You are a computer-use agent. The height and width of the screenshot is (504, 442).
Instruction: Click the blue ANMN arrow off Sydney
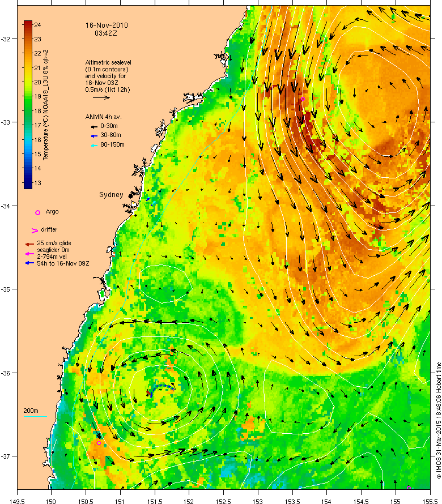pos(148,199)
